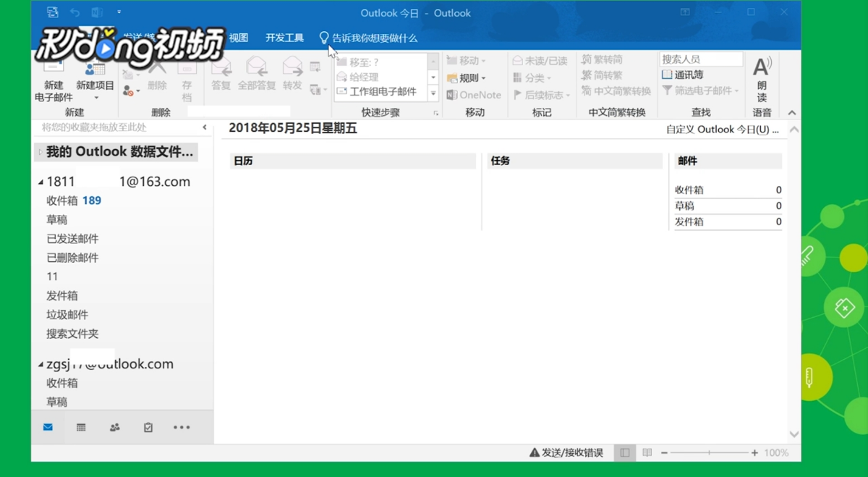Open the 开发工具 ribbon tab
Viewport: 868px width, 477px height.
[284, 38]
